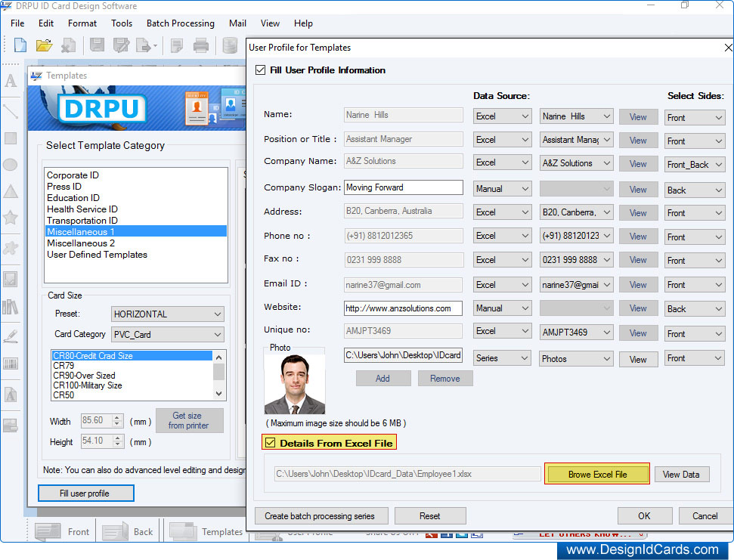This screenshot has width=734, height=560.
Task: Click the Add photo button
Action: coord(383,378)
